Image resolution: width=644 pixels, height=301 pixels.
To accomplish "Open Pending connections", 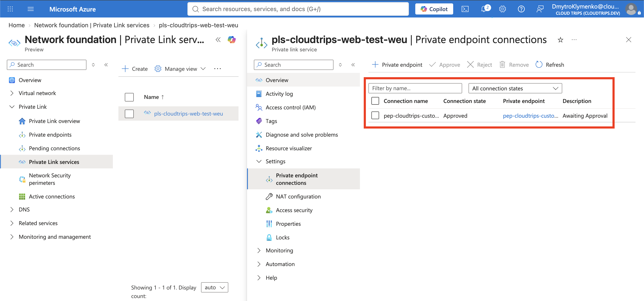I will (54, 148).
